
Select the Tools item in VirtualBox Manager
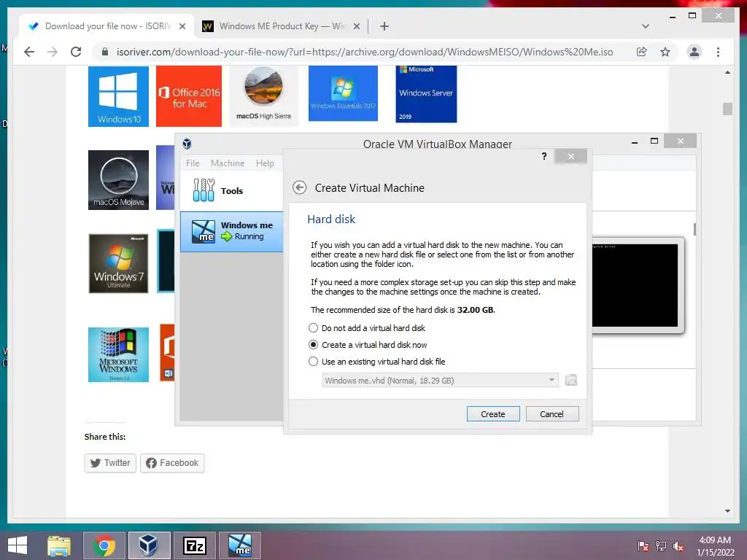[x=231, y=190]
